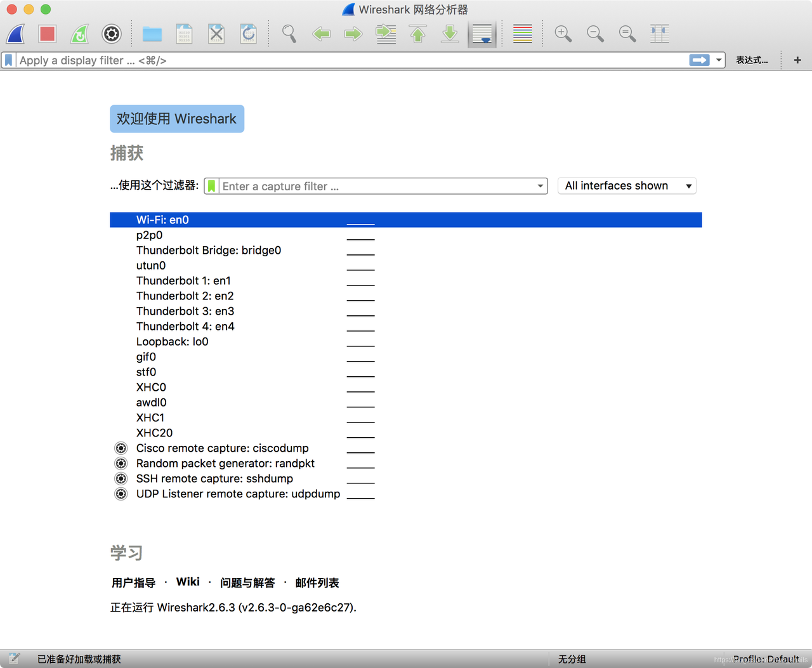Select Thunderbolt Bridge: bridge0 interface
Image resolution: width=812 pixels, height=668 pixels.
(x=405, y=250)
